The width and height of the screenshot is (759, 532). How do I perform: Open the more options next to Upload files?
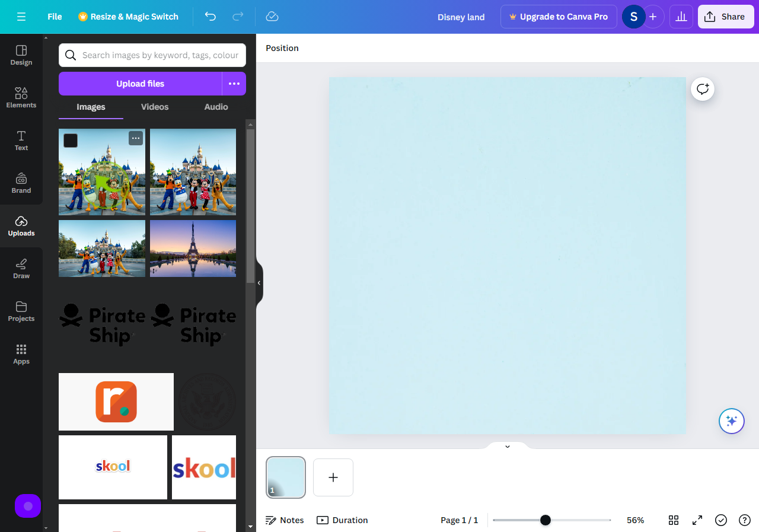[x=234, y=84]
